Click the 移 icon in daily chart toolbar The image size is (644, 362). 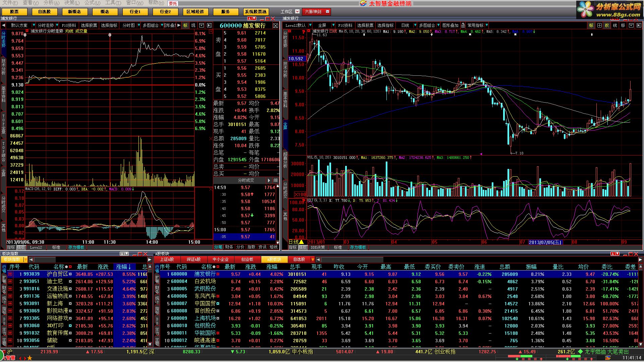[623, 25]
